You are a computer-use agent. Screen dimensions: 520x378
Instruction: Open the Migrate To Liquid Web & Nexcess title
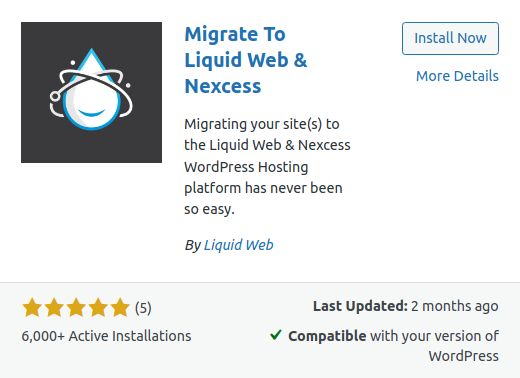246,60
